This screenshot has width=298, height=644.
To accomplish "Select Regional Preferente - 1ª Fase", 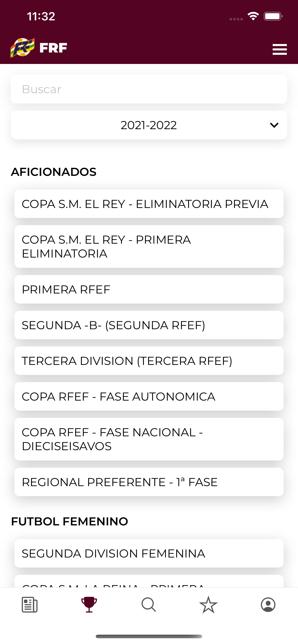I will point(149,482).
